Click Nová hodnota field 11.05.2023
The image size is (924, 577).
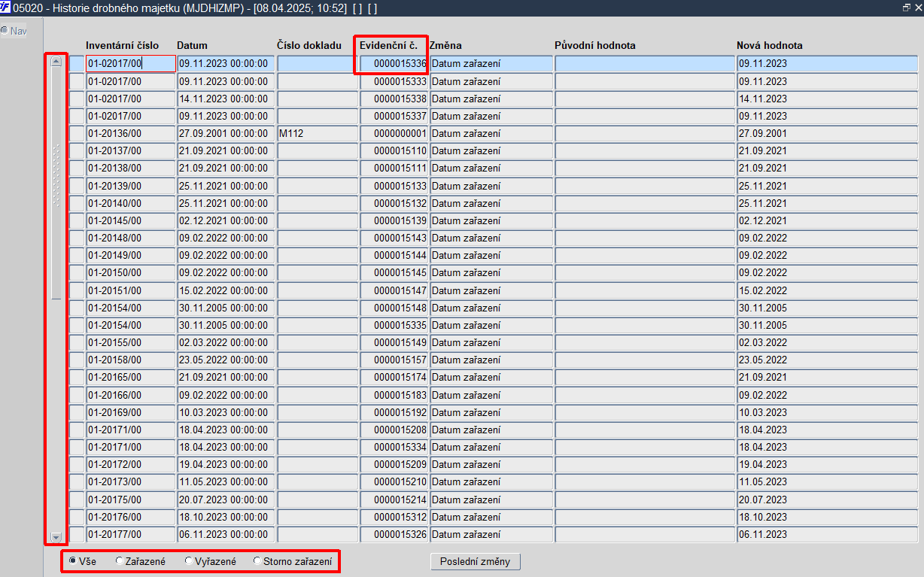828,481
